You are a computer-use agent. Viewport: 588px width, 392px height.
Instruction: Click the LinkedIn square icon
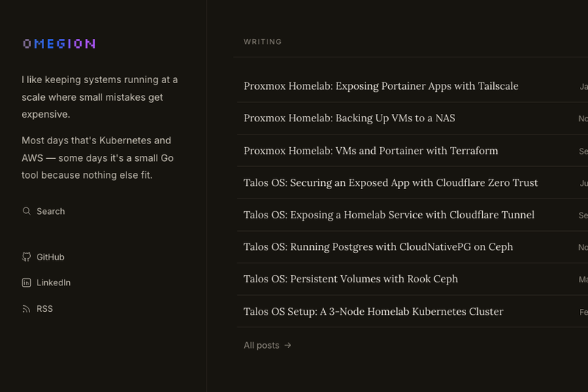tap(26, 282)
